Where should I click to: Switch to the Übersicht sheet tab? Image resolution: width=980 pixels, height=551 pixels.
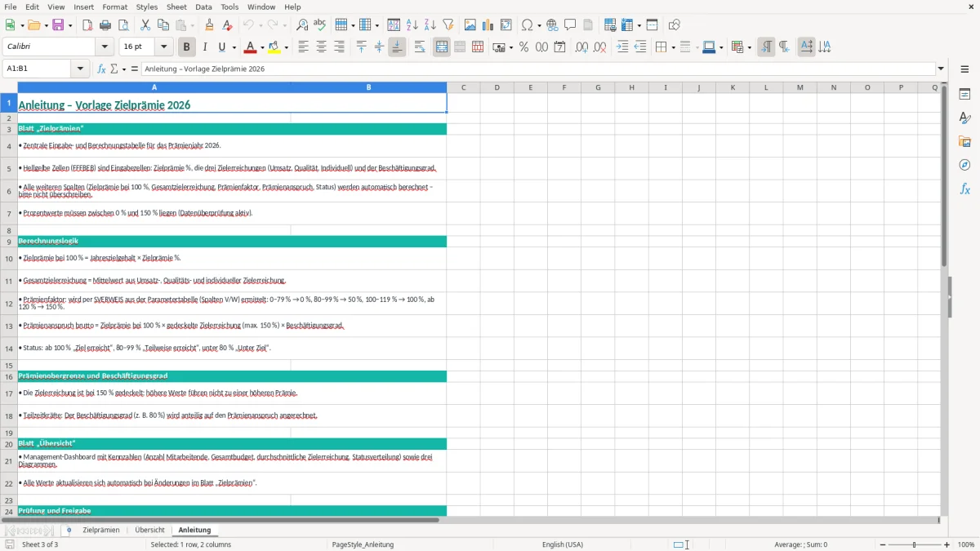pyautogui.click(x=149, y=531)
